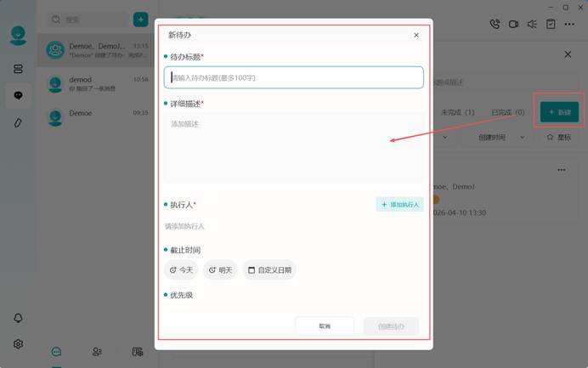Click the 添加执行人 button
Image resolution: width=588 pixels, height=368 pixels.
point(399,205)
